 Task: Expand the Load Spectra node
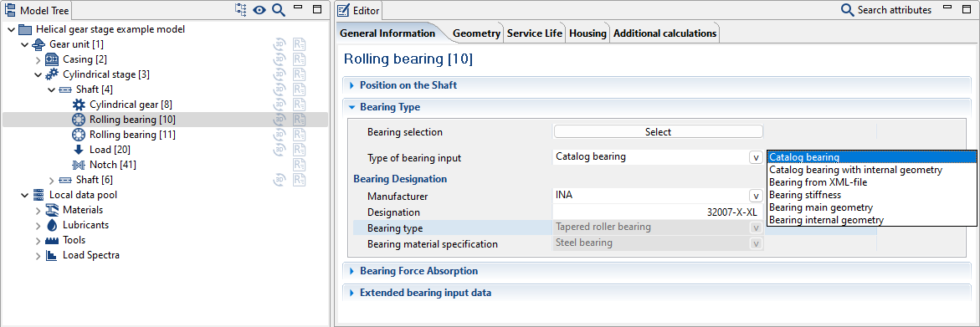pyautogui.click(x=38, y=255)
